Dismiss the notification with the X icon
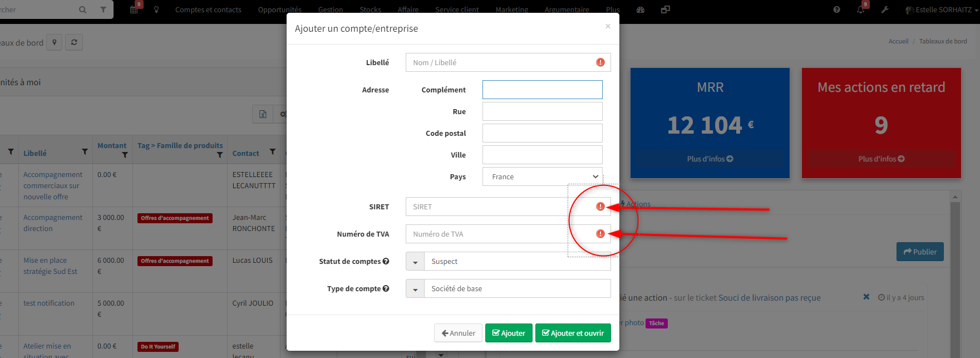The image size is (980, 358). [x=866, y=297]
